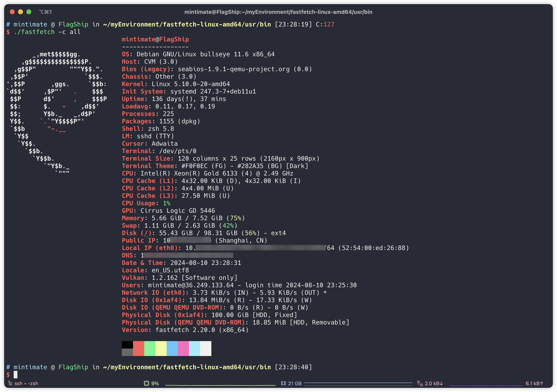The height and width of the screenshot is (392, 557).
Task: Click the 'systemd 247.3-7+deb11u1' init system value
Action: pos(213,91)
